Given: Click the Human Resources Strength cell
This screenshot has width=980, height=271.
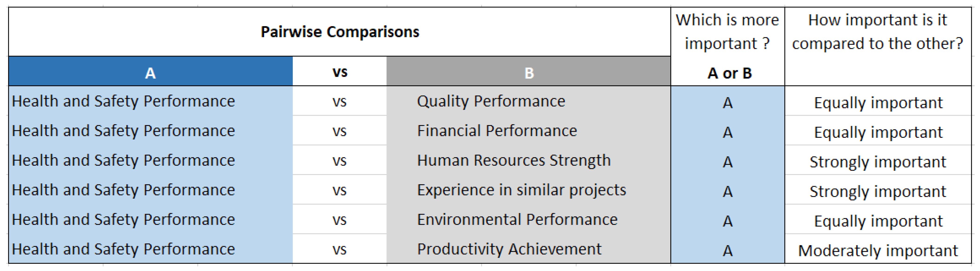Looking at the screenshot, I should point(528,160).
